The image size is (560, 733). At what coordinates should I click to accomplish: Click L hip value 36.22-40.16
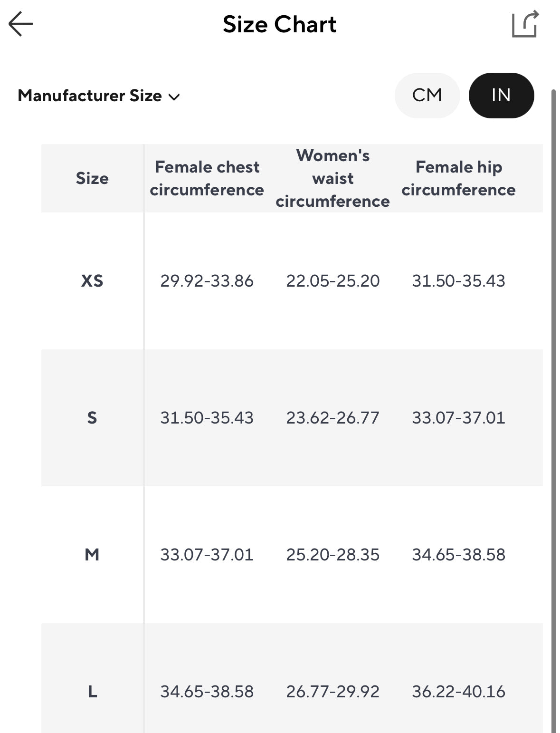[458, 691]
